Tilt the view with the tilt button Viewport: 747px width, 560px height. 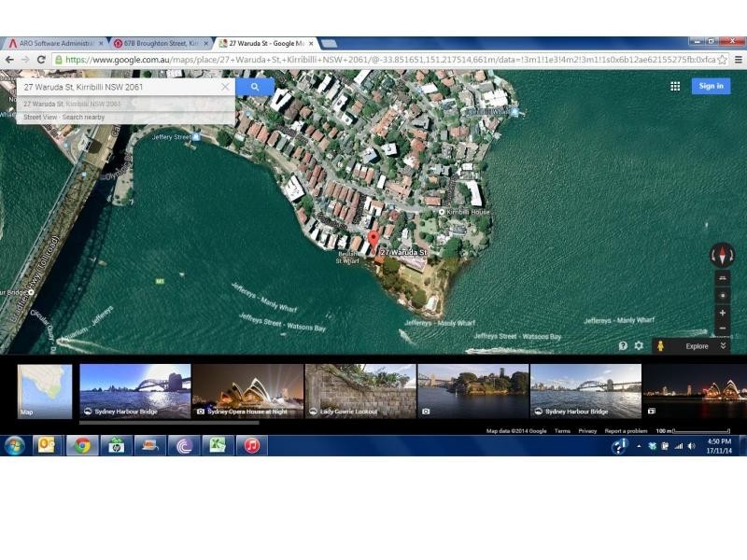pos(723,277)
